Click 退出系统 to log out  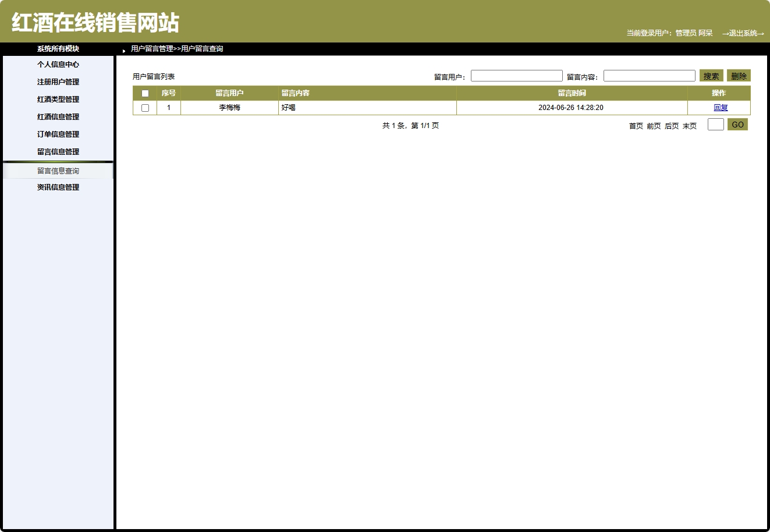point(743,34)
